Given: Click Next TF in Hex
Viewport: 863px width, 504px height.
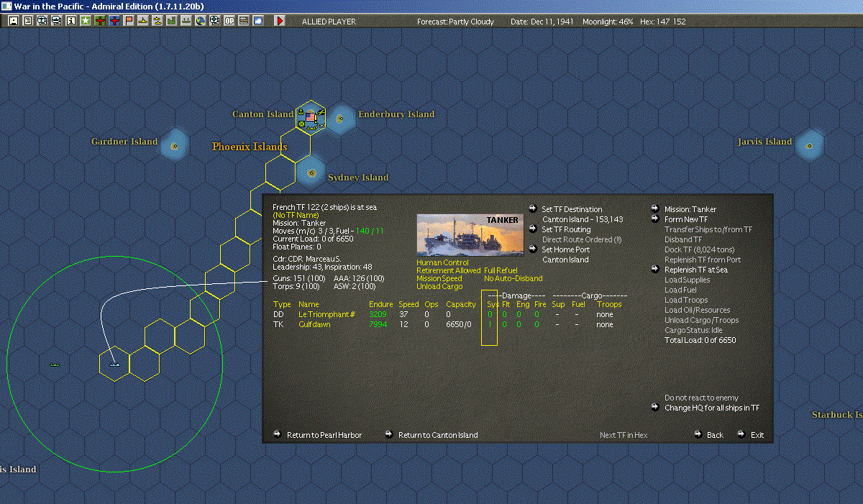Looking at the screenshot, I should 624,435.
